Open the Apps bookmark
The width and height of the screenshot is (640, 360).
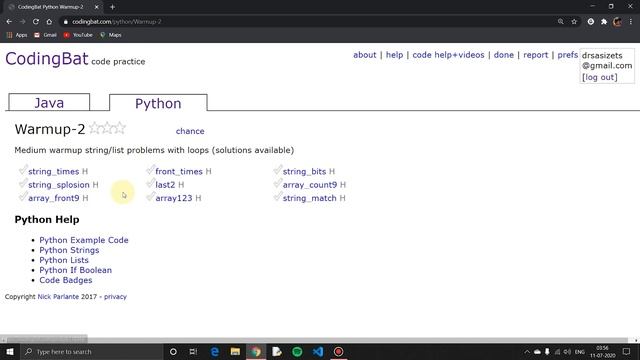pos(17,35)
